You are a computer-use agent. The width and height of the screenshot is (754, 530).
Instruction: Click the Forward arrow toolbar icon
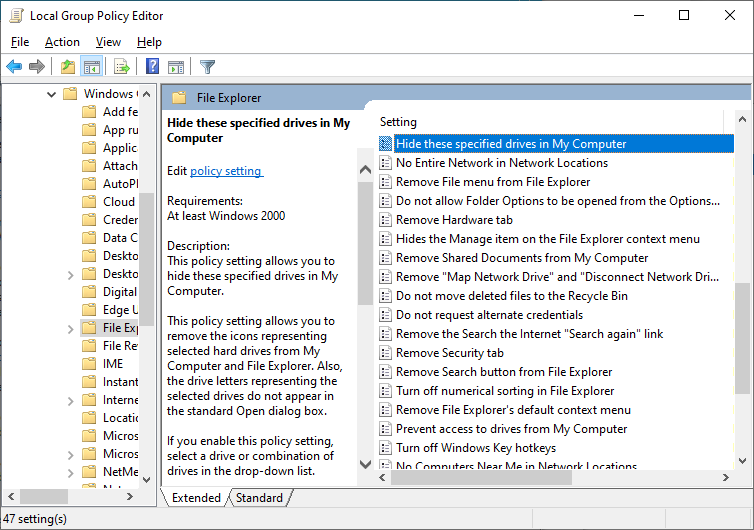[37, 67]
